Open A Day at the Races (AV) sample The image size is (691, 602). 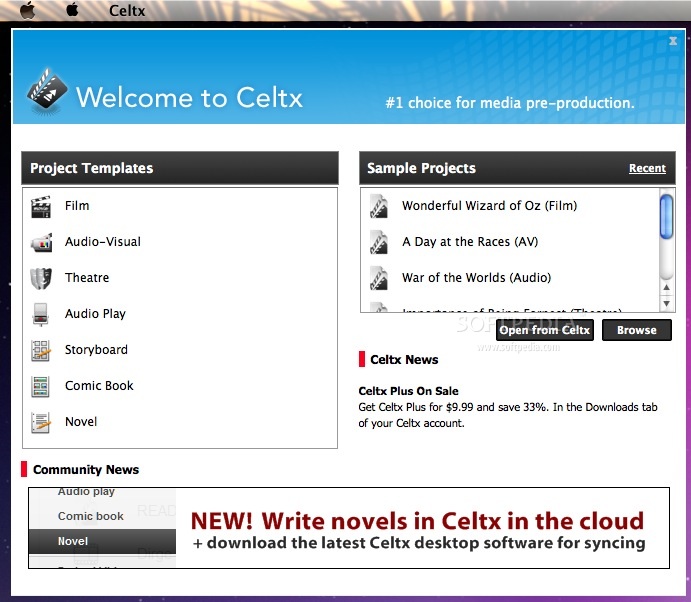pyautogui.click(x=470, y=242)
